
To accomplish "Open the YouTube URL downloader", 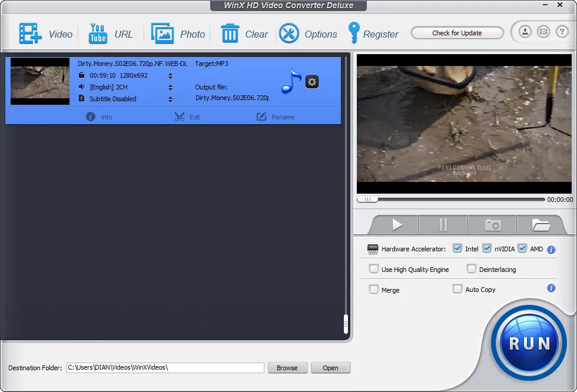I will 98,34.
